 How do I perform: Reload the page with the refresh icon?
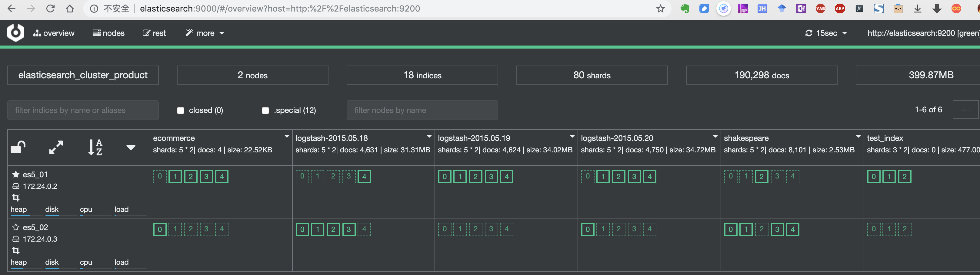(50, 8)
